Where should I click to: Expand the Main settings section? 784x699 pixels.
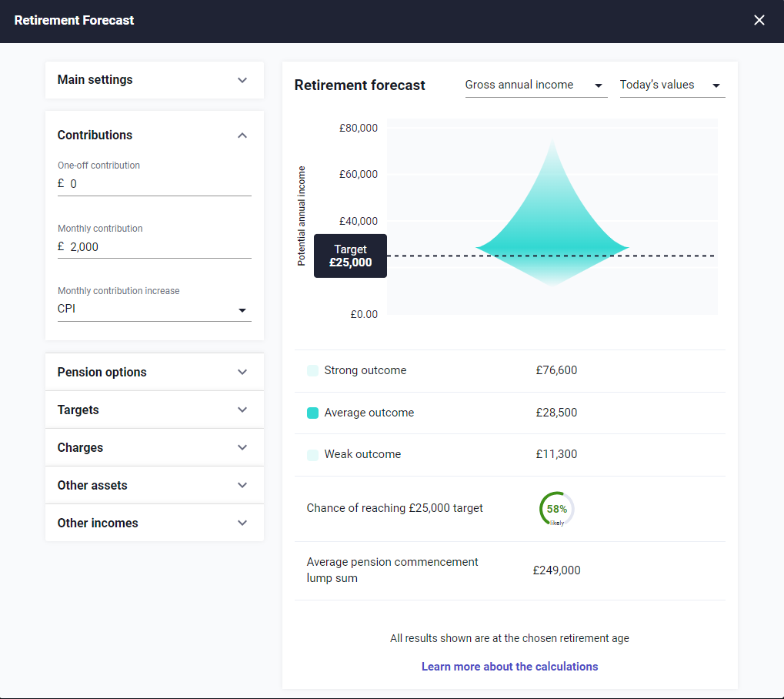(x=154, y=79)
